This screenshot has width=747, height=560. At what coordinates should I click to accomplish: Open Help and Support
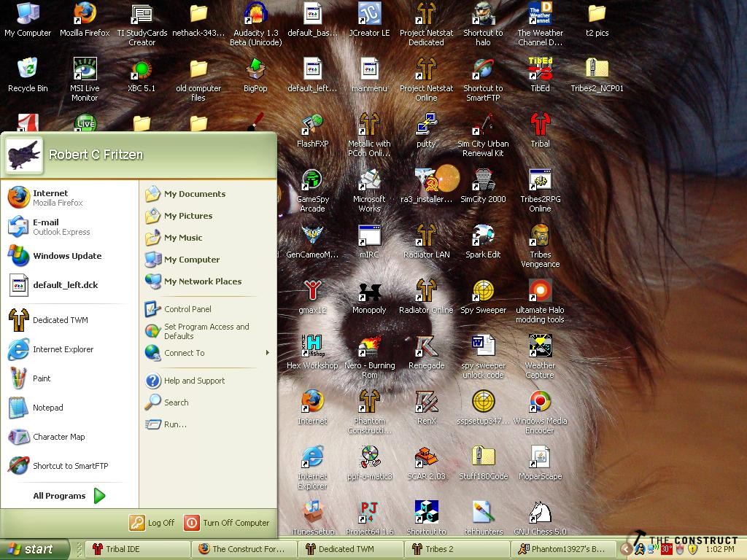pos(207,381)
